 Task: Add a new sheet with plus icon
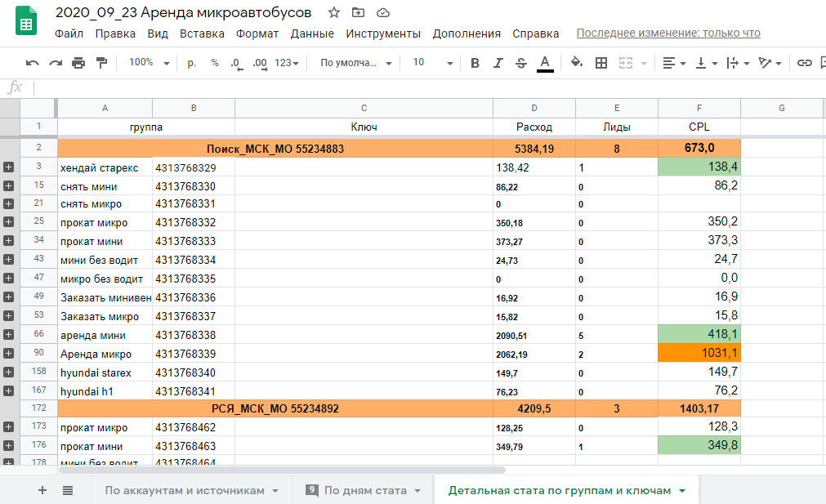click(x=42, y=490)
